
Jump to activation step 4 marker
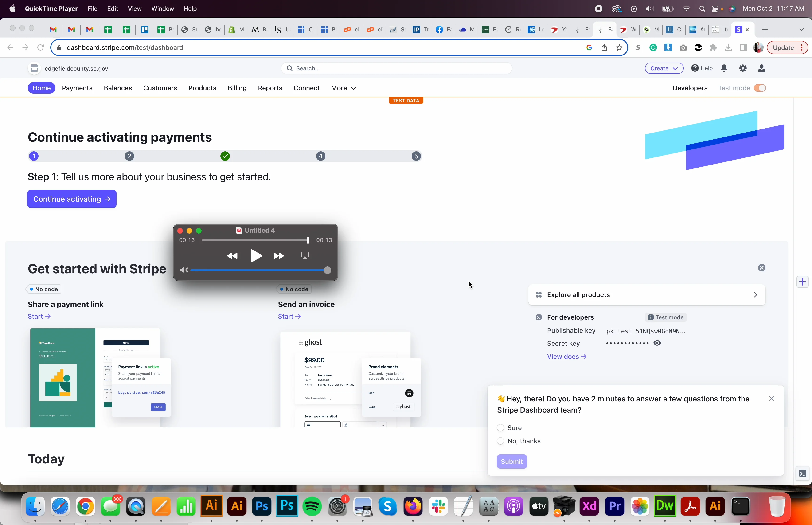click(x=320, y=156)
